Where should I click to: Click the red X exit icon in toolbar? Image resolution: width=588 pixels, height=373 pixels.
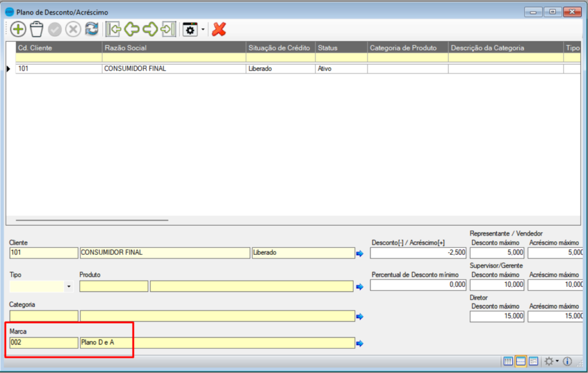[x=219, y=29]
